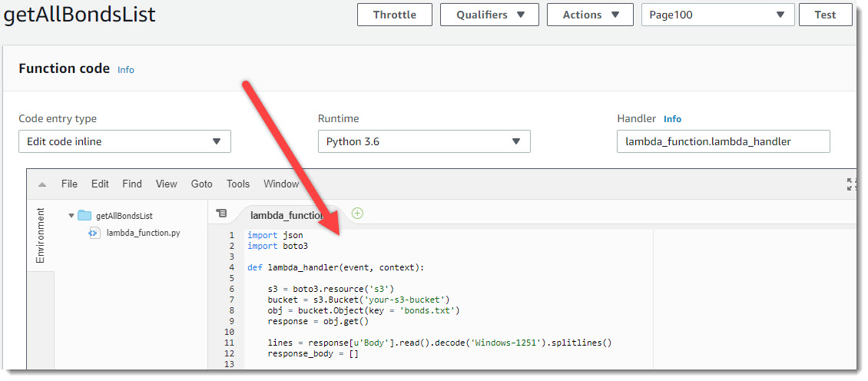
Task: Open lambda_function.py in the file tree
Action: [144, 233]
